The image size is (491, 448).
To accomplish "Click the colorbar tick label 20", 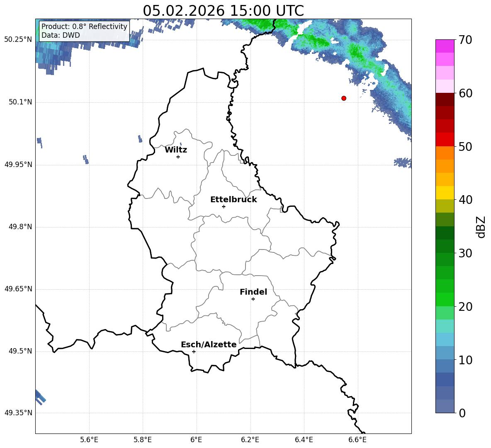I will point(465,307).
